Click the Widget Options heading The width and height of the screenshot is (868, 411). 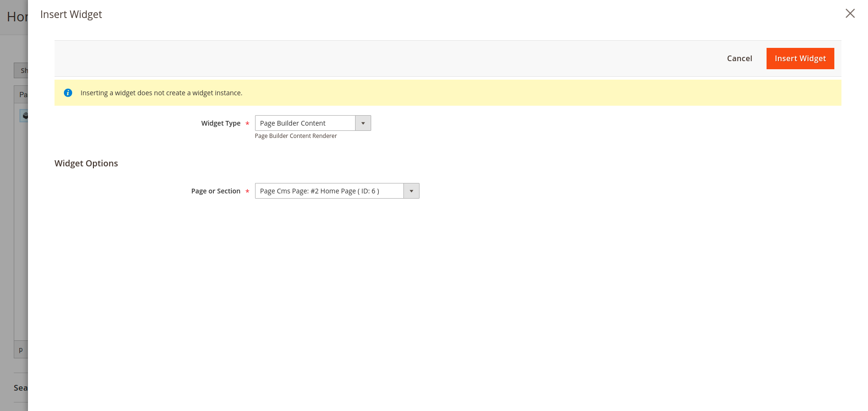tap(86, 163)
